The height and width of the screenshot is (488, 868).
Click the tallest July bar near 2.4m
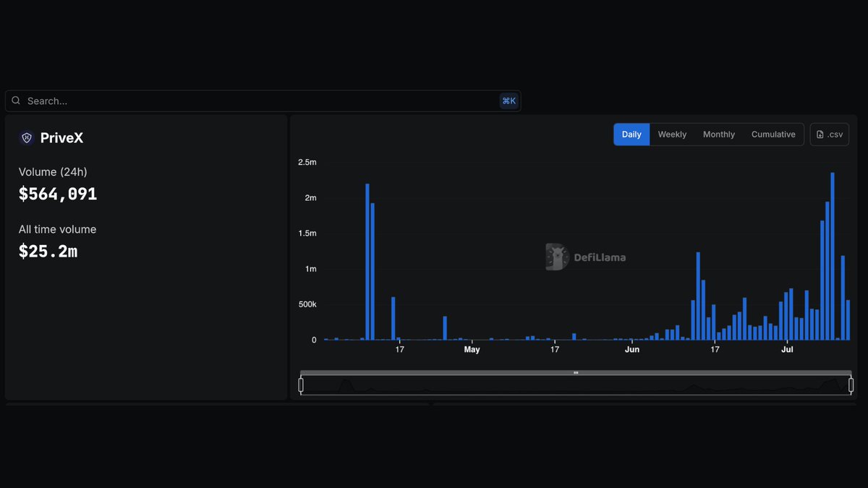click(833, 256)
